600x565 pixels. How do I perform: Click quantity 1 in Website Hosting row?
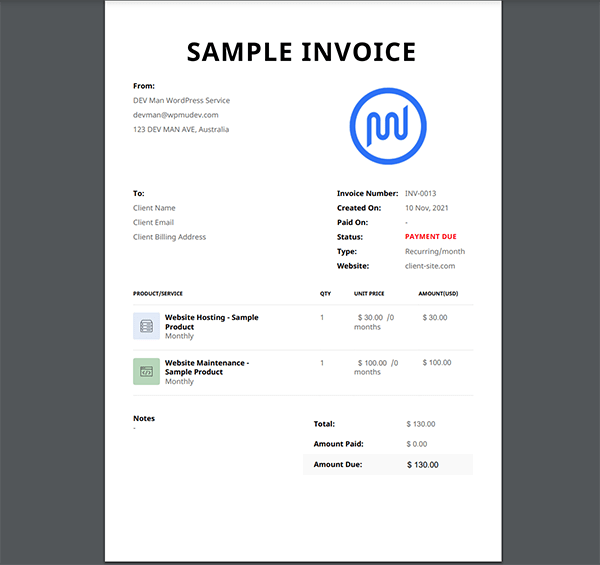coord(322,318)
